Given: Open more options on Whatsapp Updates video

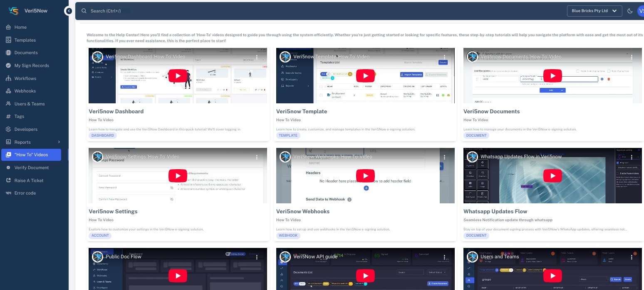Looking at the screenshot, I should [x=632, y=157].
